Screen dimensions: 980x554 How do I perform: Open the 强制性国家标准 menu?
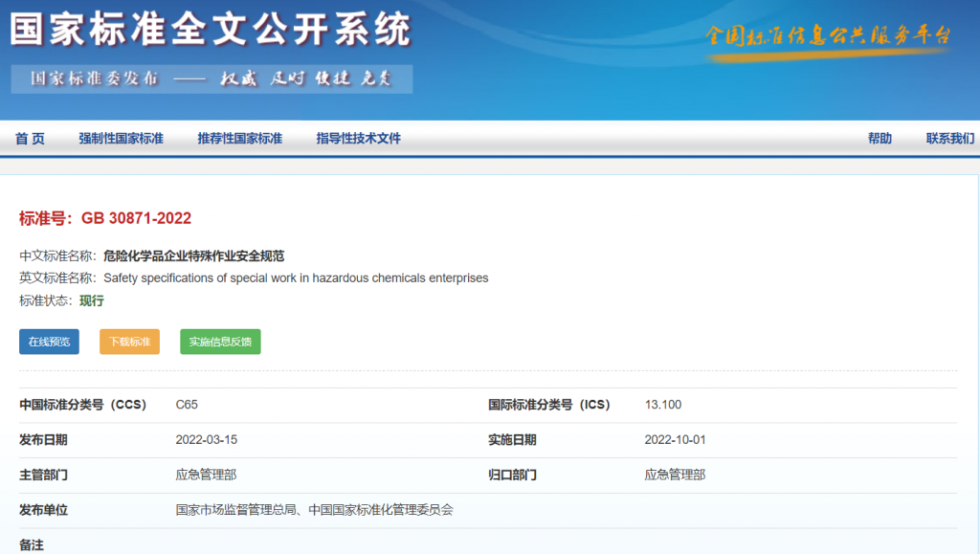point(119,138)
